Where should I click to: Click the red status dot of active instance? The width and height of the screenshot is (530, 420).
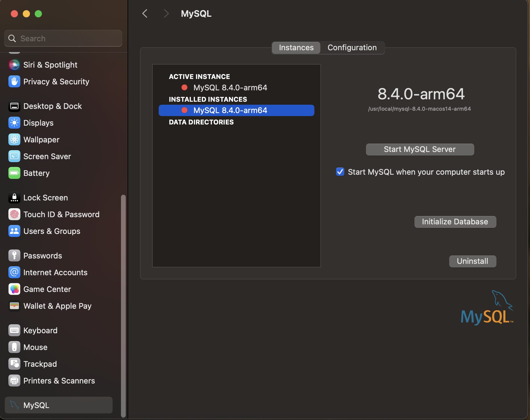coord(184,87)
